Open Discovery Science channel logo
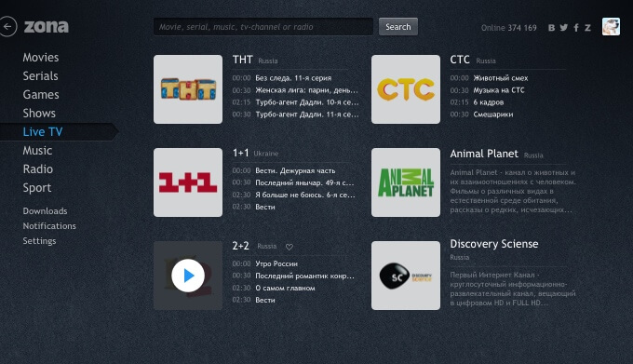Image resolution: width=633 pixels, height=364 pixels. tap(406, 276)
